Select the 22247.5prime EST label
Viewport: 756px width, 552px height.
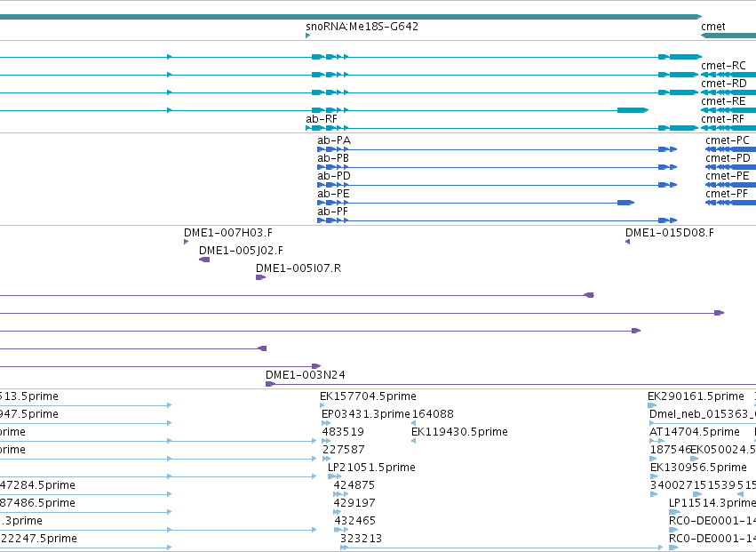click(x=38, y=539)
